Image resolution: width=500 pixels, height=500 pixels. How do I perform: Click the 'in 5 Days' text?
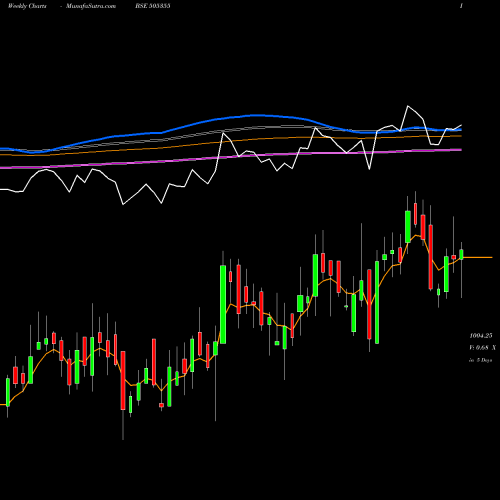pyautogui.click(x=481, y=360)
